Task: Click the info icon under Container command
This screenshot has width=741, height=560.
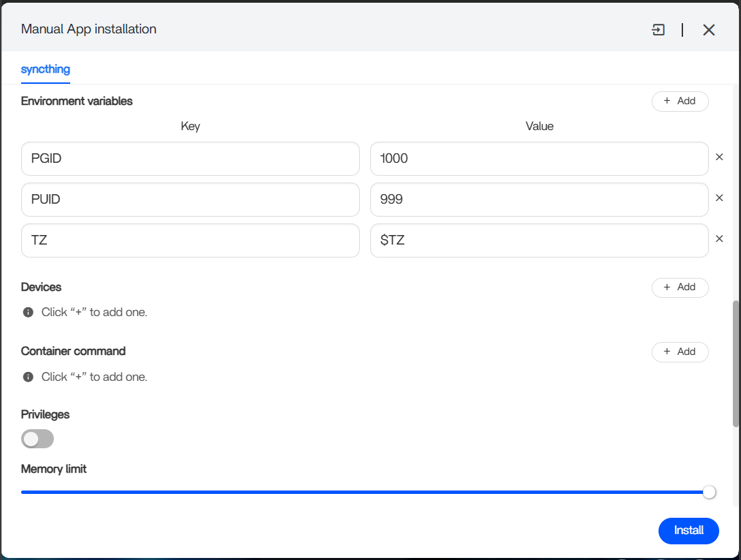Action: tap(29, 377)
